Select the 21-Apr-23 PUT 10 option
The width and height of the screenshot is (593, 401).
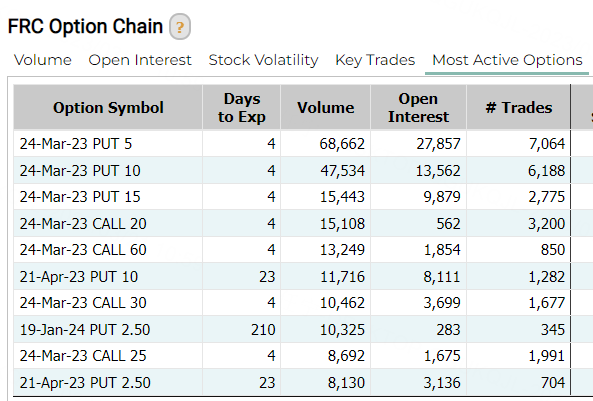point(79,277)
